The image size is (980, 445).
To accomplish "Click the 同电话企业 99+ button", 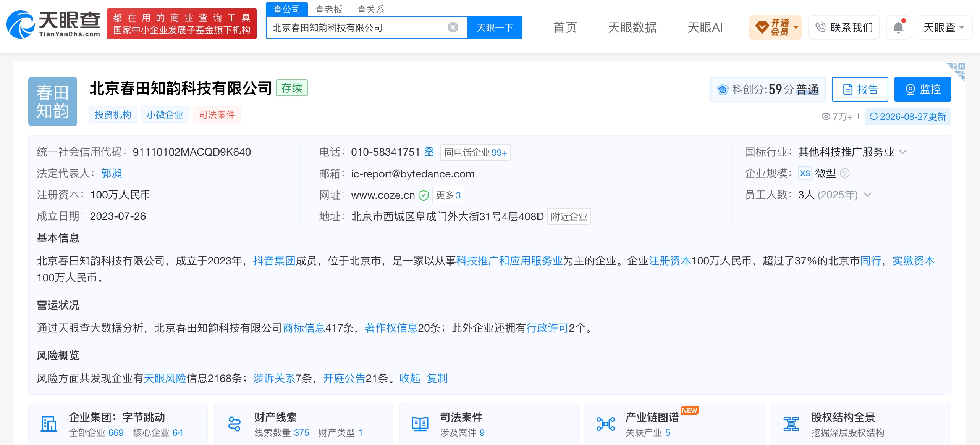I will click(x=475, y=152).
